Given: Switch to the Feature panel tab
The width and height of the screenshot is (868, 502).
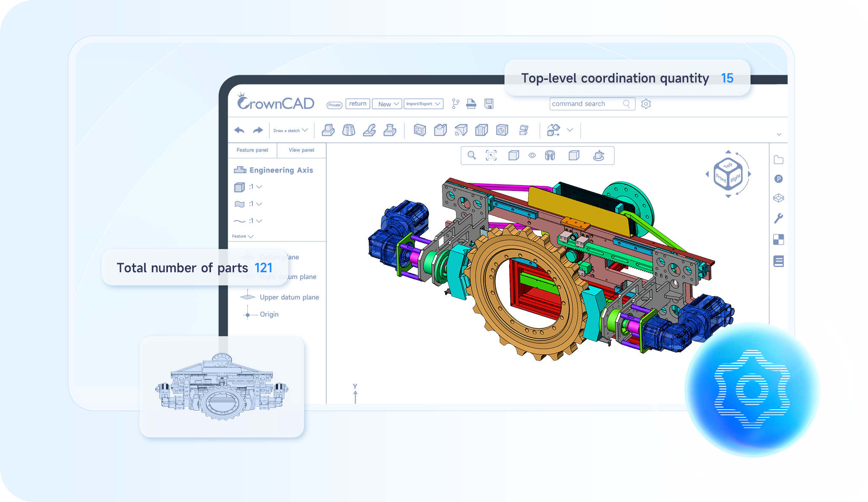Looking at the screenshot, I should 252,150.
